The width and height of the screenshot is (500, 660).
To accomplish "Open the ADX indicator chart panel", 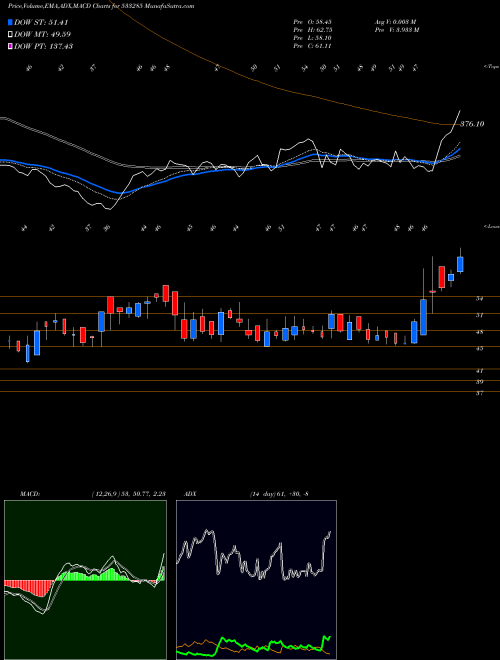I will click(256, 580).
